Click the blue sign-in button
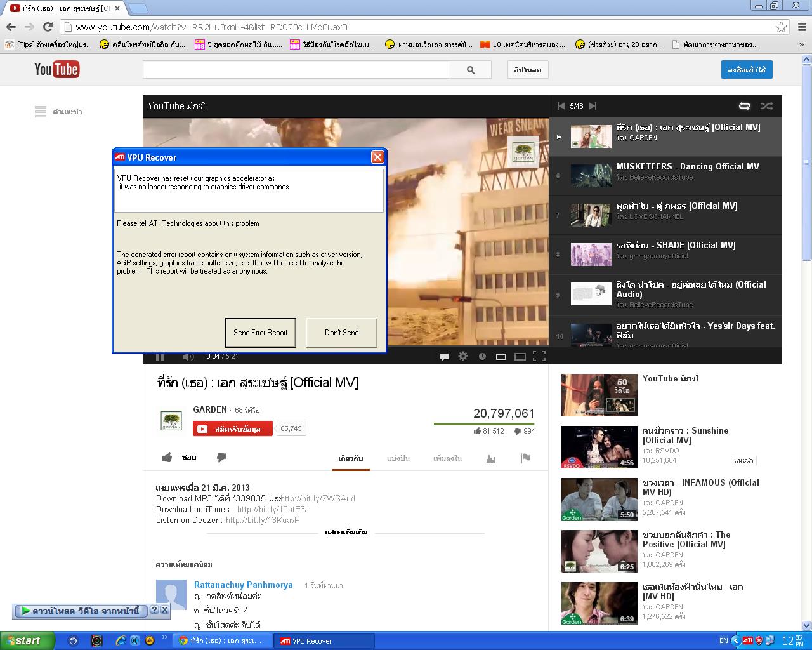This screenshot has width=812, height=650. pos(747,70)
